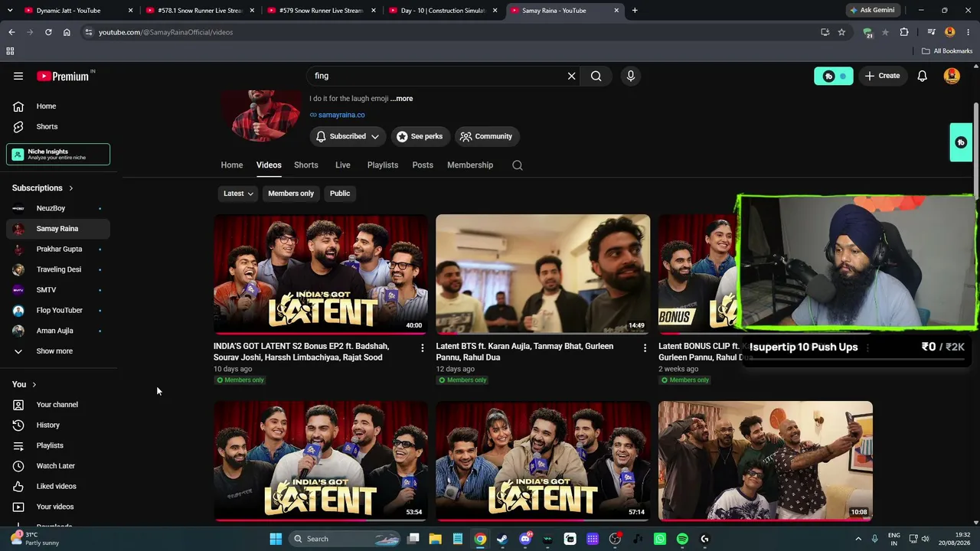Clear the search box text
Viewport: 980px width, 551px height.
[571, 76]
